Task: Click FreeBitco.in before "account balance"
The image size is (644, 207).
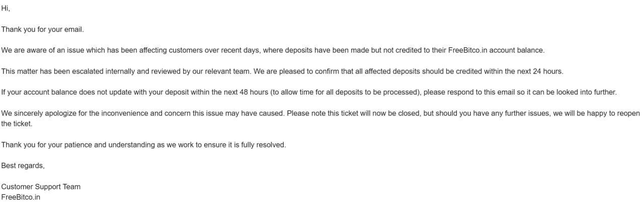Action: point(468,50)
